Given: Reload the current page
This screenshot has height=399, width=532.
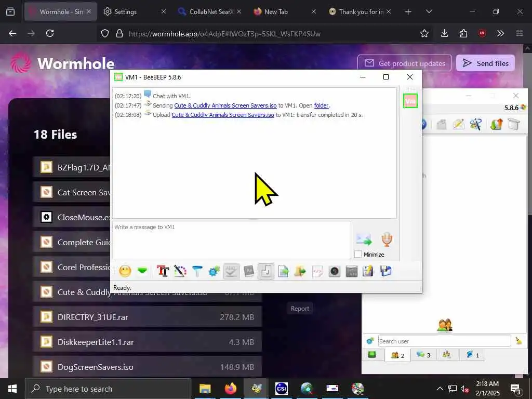Looking at the screenshot, I should (50, 33).
